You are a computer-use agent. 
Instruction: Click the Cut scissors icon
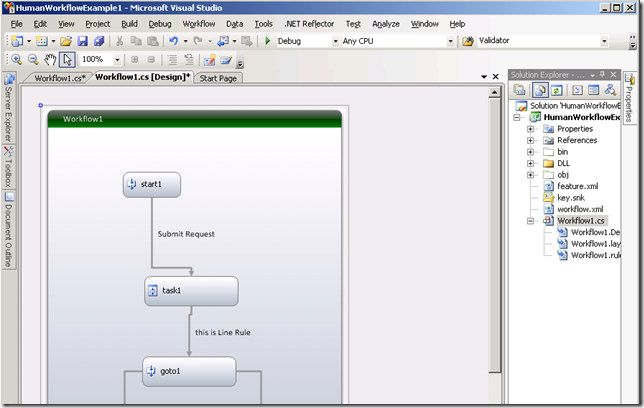[x=120, y=41]
